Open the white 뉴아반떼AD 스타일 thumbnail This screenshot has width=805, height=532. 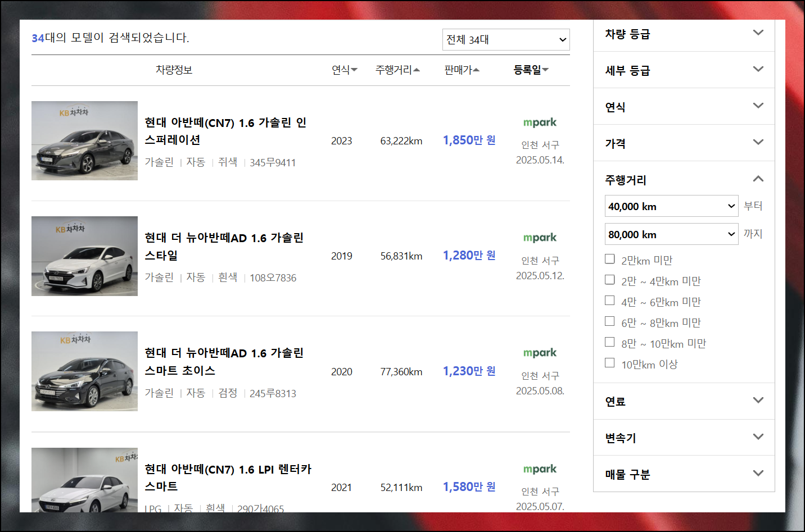tap(84, 256)
